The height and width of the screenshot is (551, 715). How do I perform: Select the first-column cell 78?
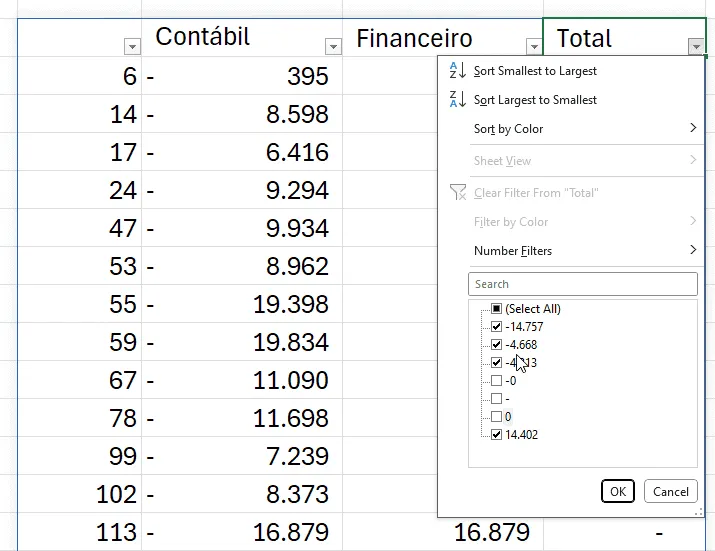79,418
